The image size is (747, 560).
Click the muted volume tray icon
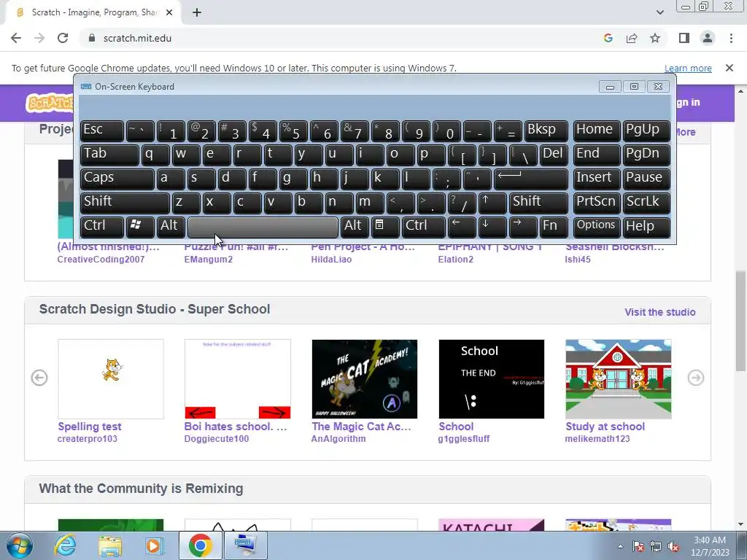(x=673, y=546)
